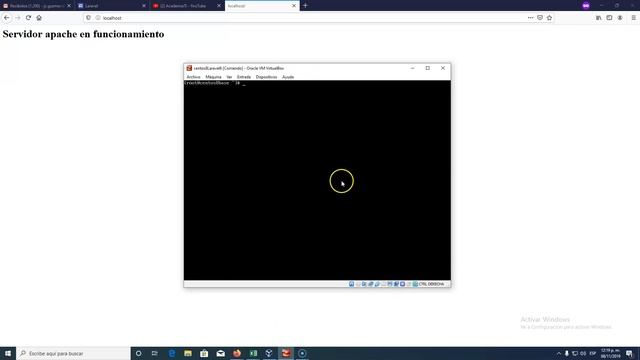Open a new Firefox tab
The height and width of the screenshot is (360, 640).
click(305, 6)
